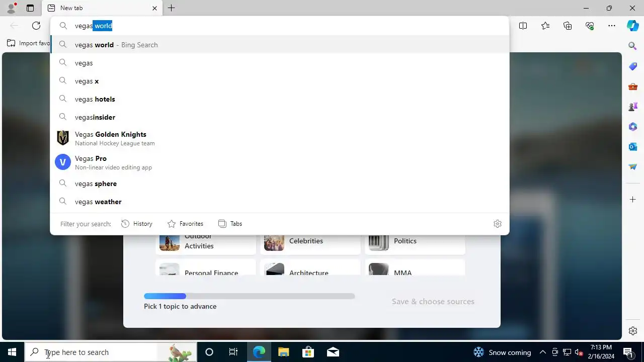Screen dimensions: 644x362
Task: Open the Windows Start menu
Action: tap(12, 352)
